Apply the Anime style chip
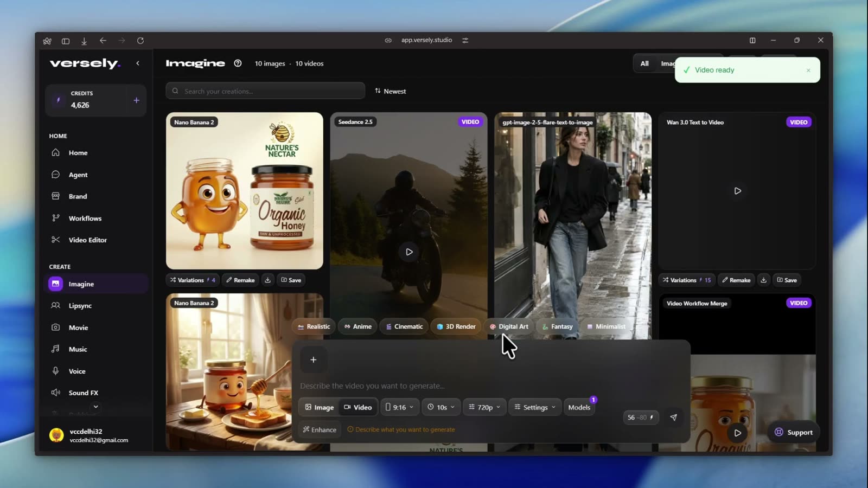The height and width of the screenshot is (488, 868). tap(358, 326)
